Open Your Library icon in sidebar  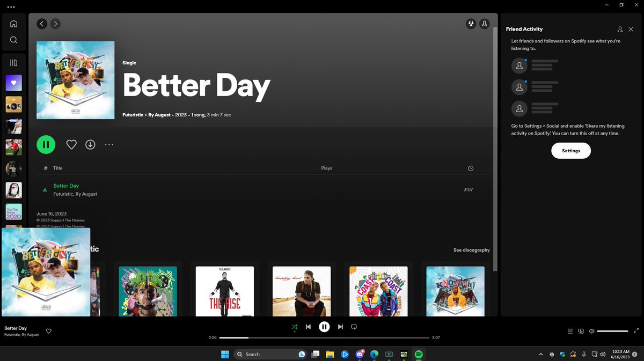click(14, 63)
